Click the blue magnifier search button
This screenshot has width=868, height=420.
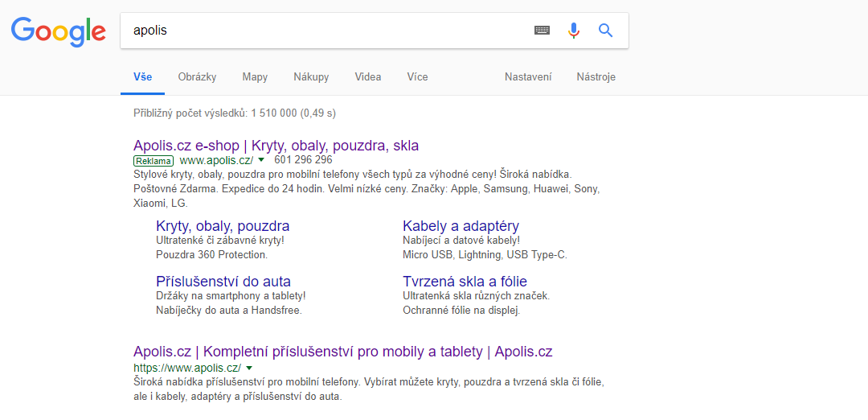point(606,31)
